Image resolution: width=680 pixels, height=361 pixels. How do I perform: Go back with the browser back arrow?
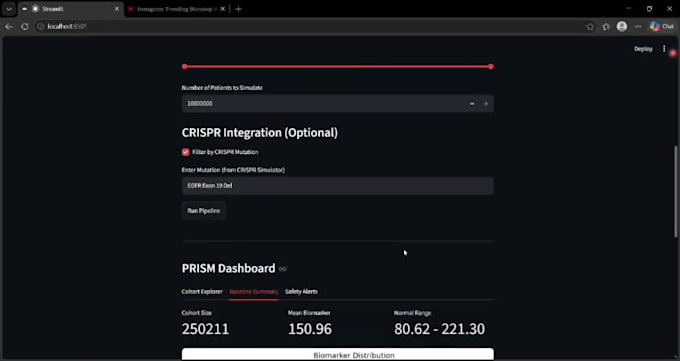pos(9,26)
